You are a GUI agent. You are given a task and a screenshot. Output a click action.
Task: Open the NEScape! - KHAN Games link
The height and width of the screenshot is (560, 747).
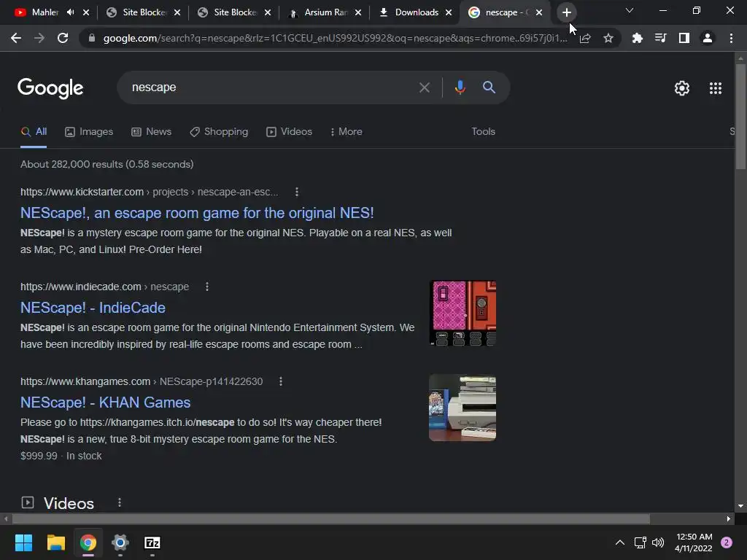(105, 402)
